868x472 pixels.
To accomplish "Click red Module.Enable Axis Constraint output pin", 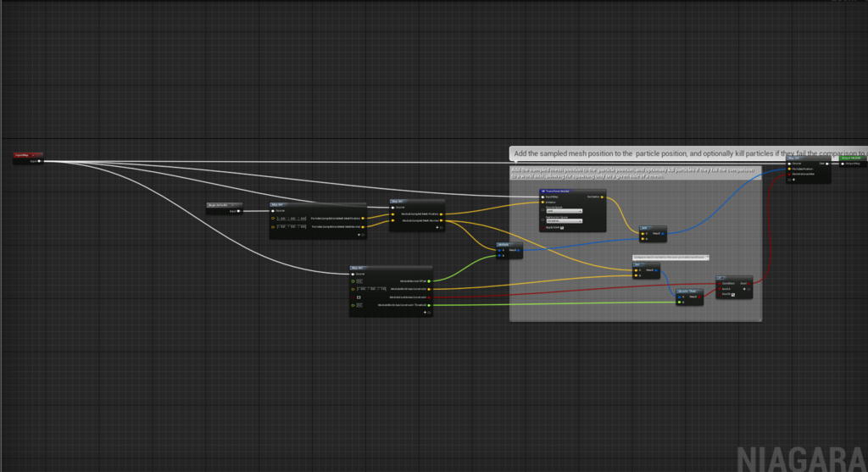I will 429,297.
